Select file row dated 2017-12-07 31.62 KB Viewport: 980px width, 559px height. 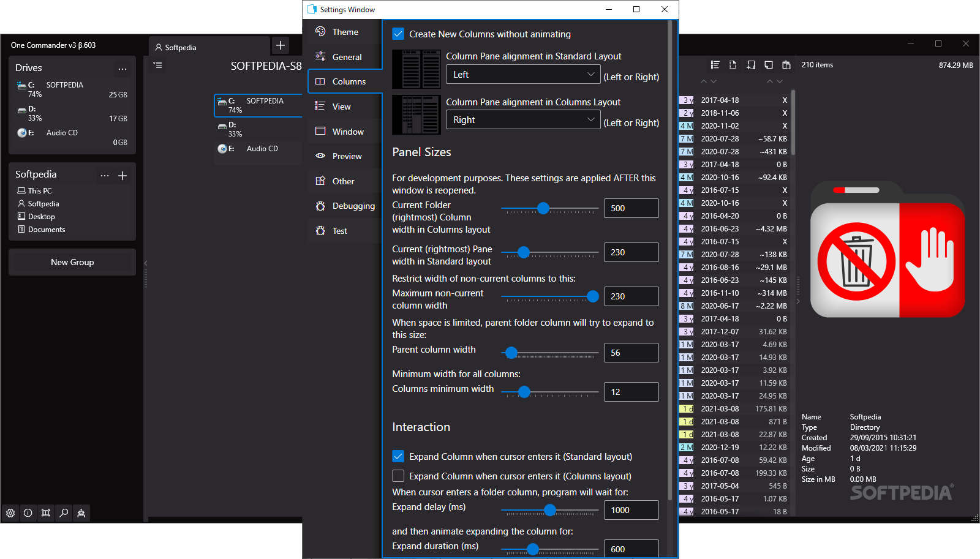click(x=734, y=332)
